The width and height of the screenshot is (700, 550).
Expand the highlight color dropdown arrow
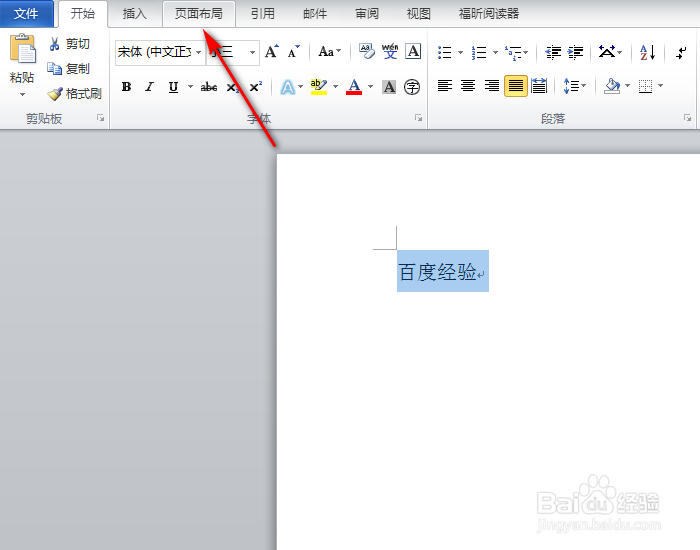[x=335, y=86]
